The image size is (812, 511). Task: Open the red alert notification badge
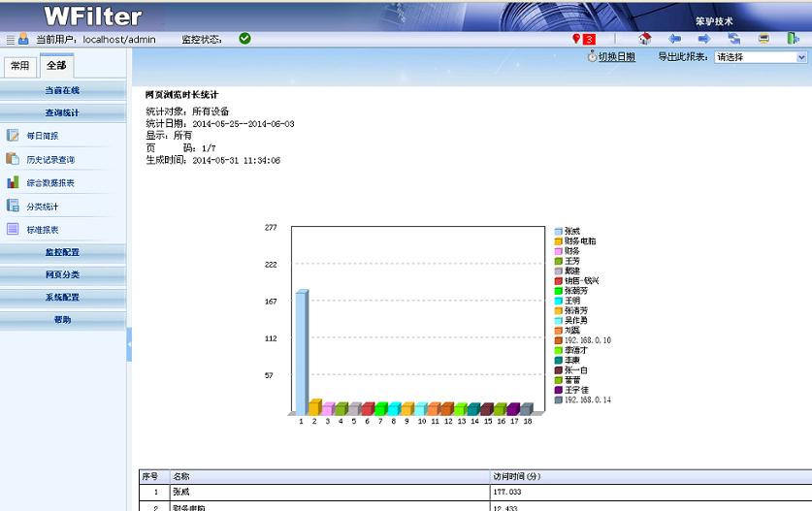point(585,39)
